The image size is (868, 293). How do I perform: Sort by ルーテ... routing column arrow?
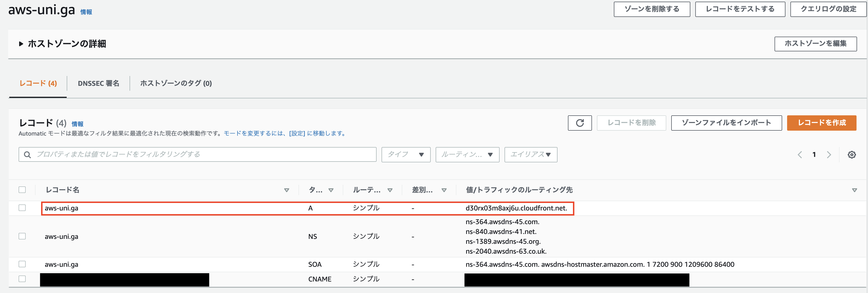390,190
